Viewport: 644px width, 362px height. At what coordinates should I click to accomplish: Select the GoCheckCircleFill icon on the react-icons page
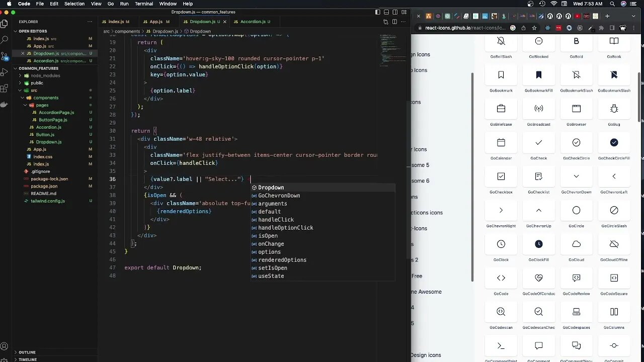[x=614, y=142]
